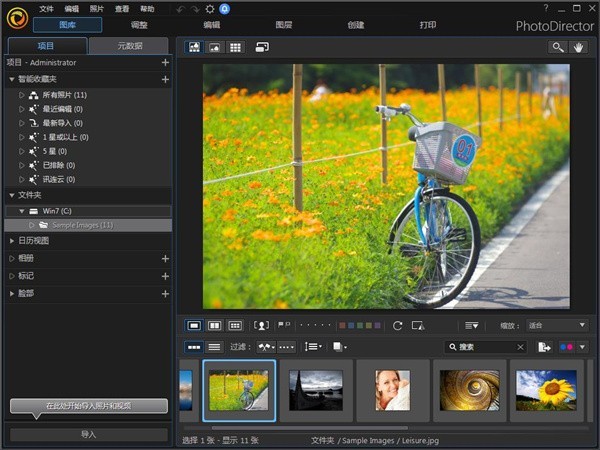Click the magnifier zoom tool
Viewport: 600px width, 450px height.
pos(558,47)
